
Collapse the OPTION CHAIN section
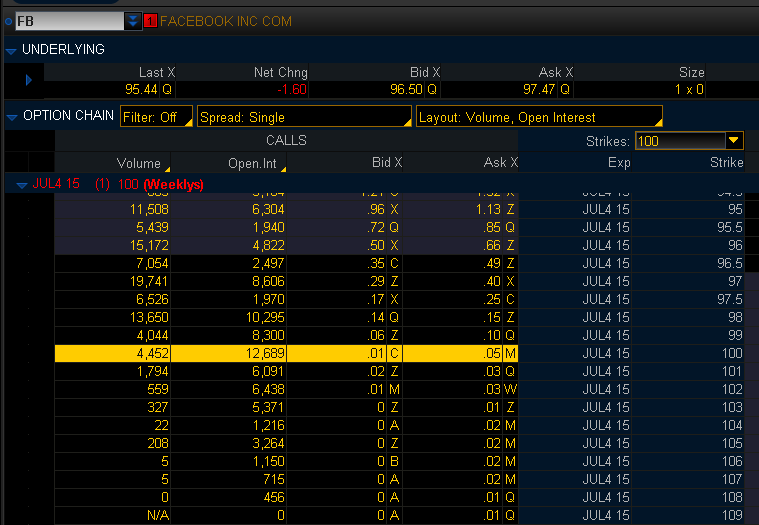[x=11, y=117]
